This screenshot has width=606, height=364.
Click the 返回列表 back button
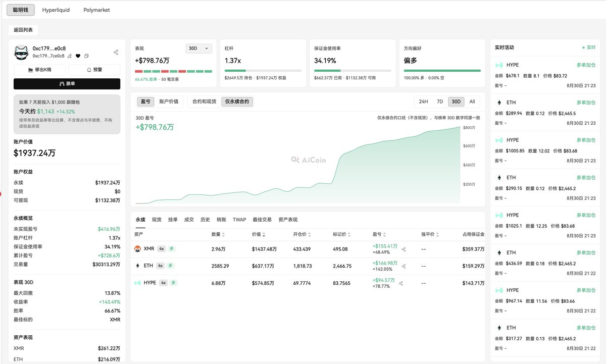pos(23,30)
